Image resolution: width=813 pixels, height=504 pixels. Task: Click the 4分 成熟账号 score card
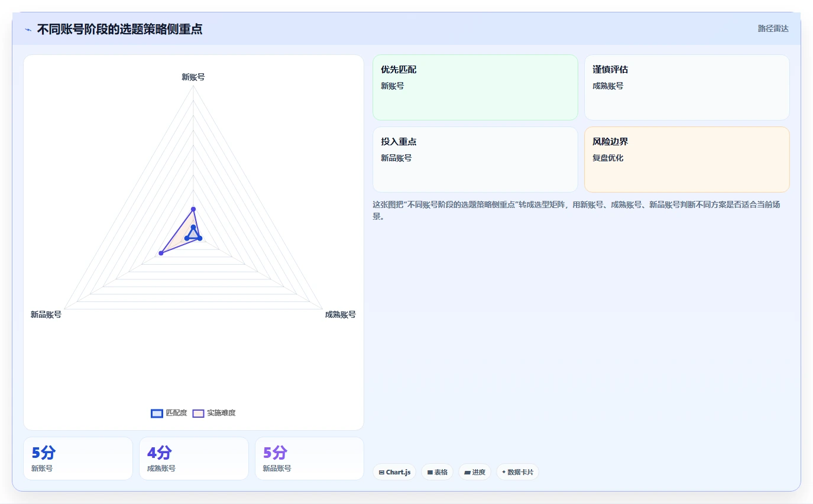[x=194, y=459]
